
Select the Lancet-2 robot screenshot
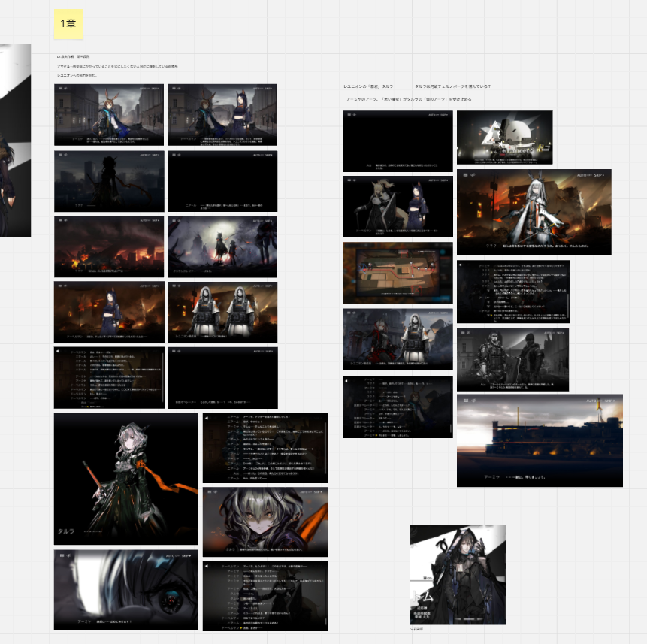point(505,138)
